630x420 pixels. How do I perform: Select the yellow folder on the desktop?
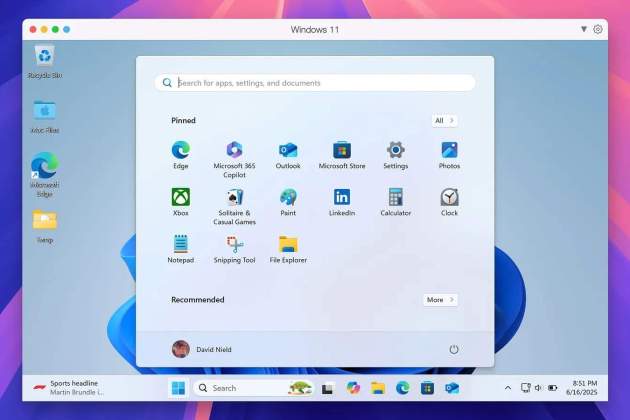tap(45, 226)
